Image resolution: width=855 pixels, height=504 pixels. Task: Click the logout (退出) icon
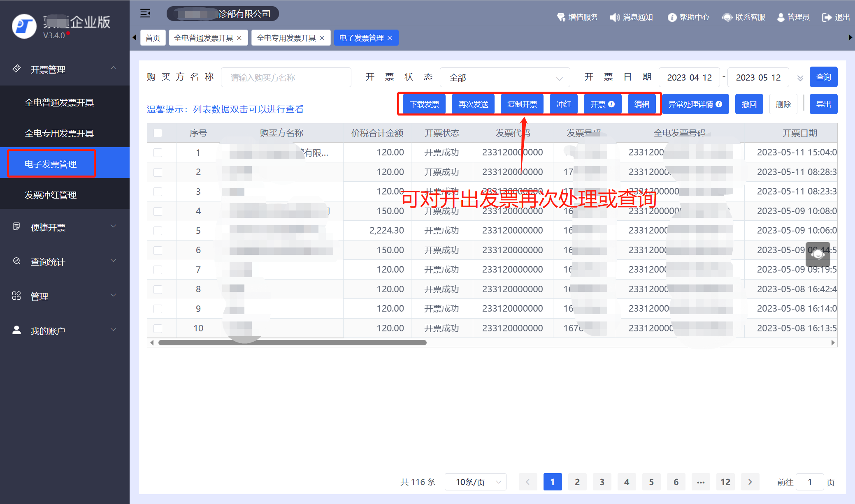(x=827, y=17)
